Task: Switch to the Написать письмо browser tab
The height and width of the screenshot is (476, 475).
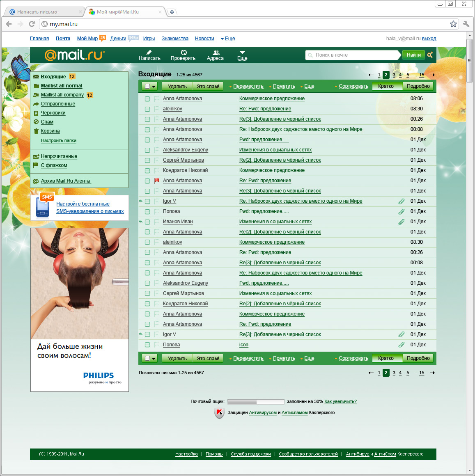Action: pyautogui.click(x=44, y=12)
